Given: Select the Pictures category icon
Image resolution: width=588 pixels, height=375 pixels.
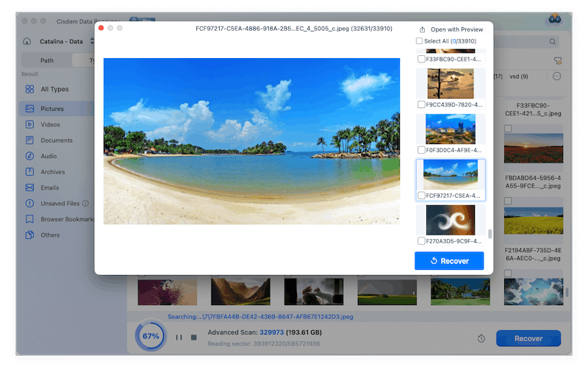Looking at the screenshot, I should pyautogui.click(x=29, y=109).
